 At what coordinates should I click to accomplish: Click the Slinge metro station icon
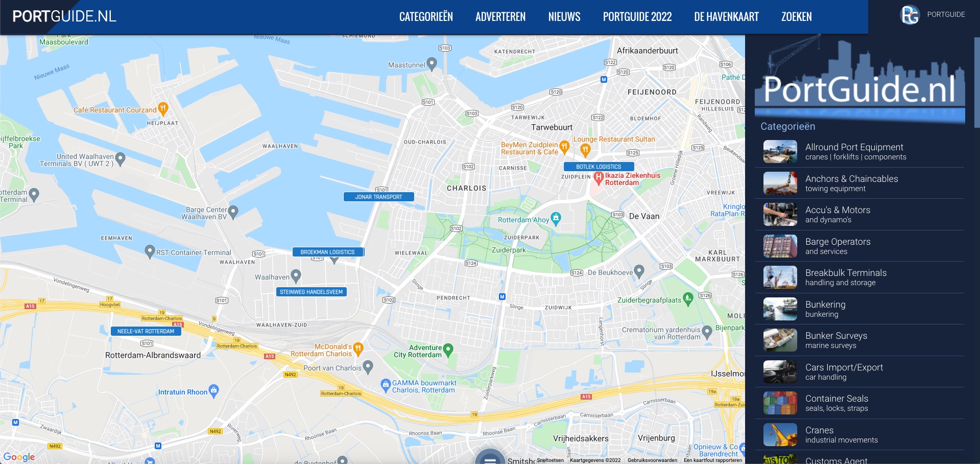[502, 296]
